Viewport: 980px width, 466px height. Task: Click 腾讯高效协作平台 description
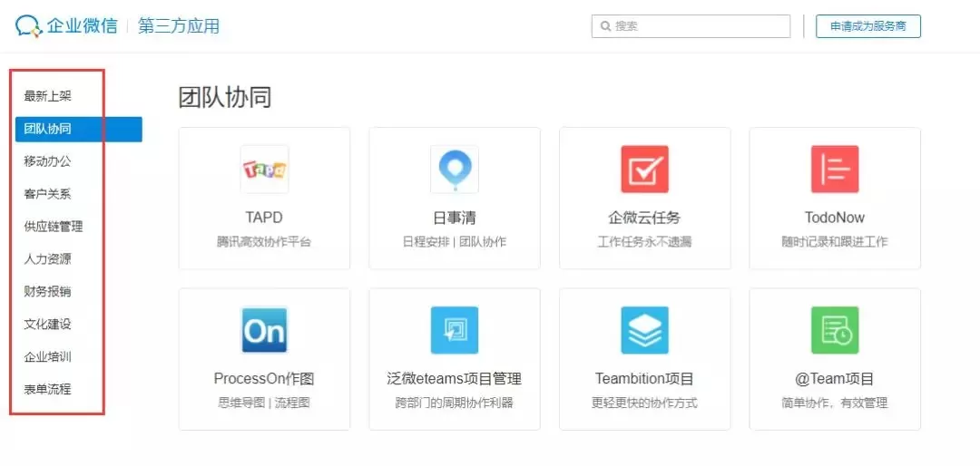[264, 242]
